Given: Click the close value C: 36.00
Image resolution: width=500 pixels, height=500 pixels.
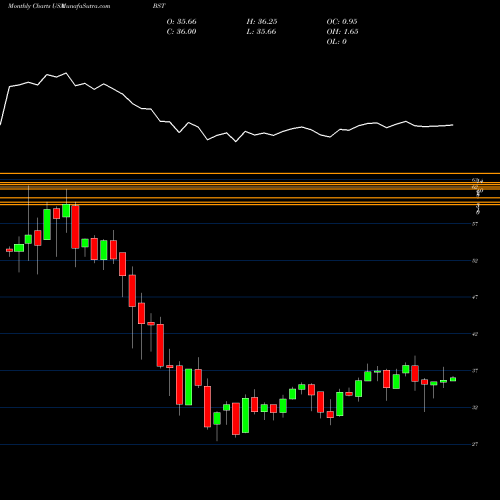Looking at the screenshot, I should coord(181,32).
